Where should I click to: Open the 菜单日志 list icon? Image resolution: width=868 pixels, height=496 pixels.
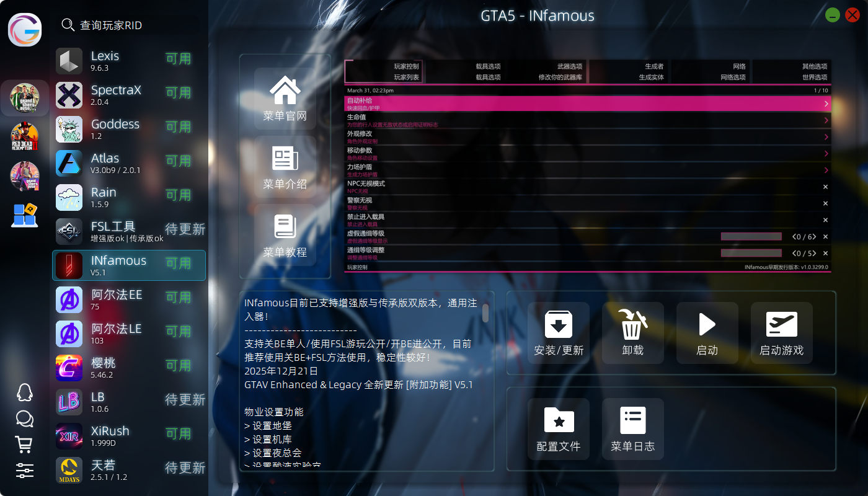632,421
